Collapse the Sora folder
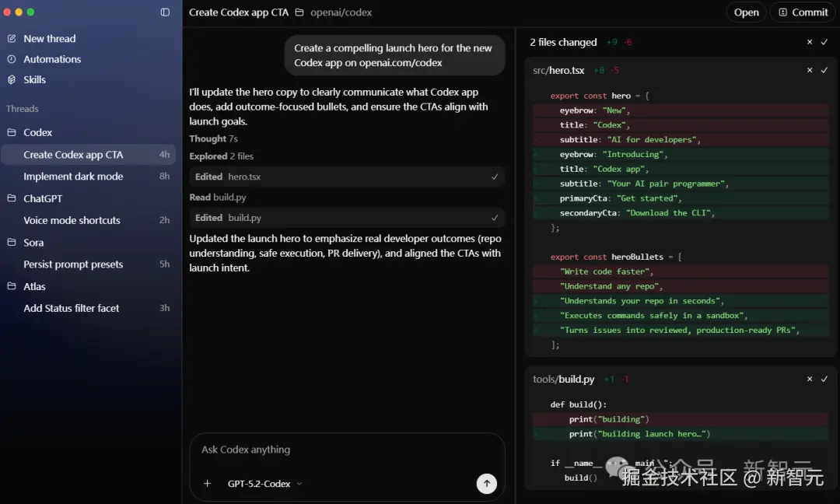 tap(11, 242)
